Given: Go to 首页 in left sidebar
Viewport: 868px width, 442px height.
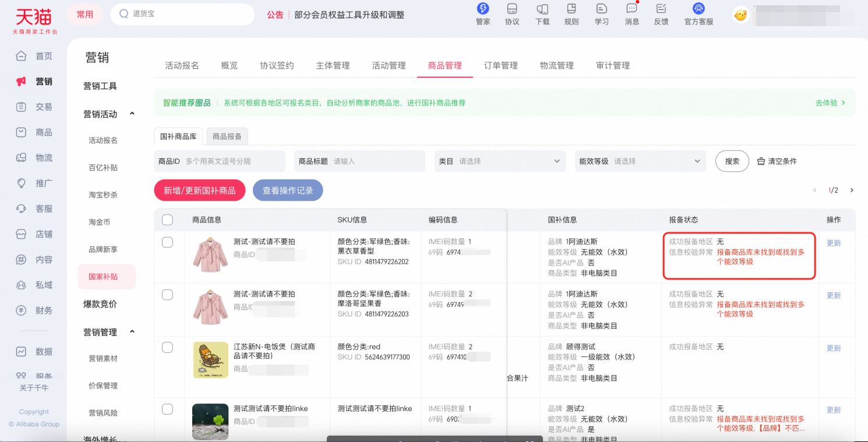Looking at the screenshot, I should 34,56.
